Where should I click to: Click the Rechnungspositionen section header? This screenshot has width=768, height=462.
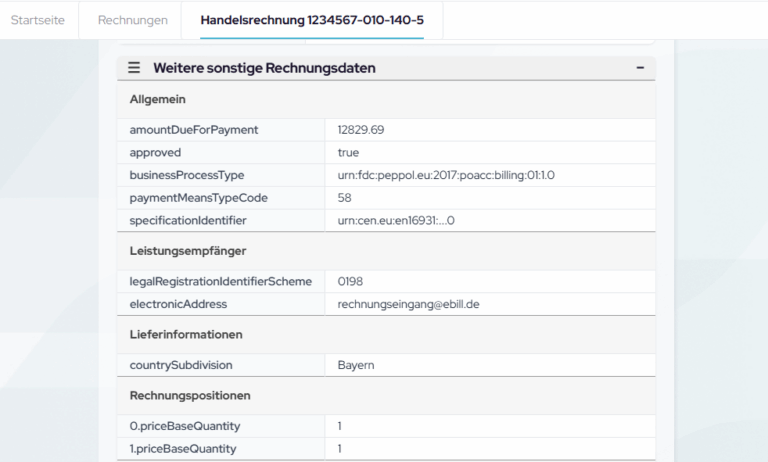190,395
